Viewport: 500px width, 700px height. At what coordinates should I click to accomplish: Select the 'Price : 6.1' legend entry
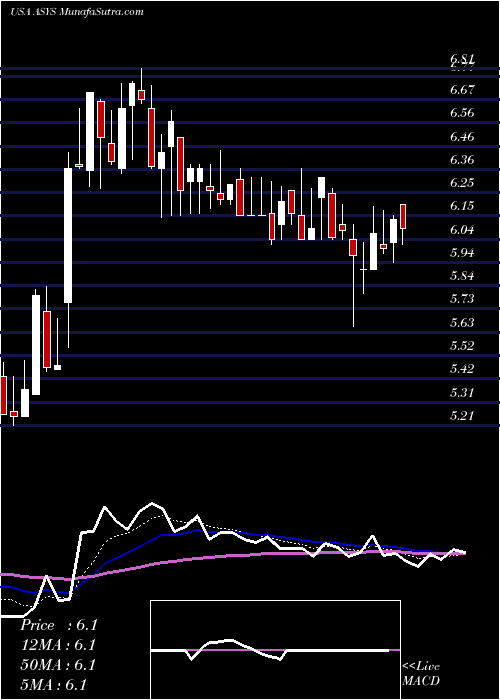click(58, 625)
